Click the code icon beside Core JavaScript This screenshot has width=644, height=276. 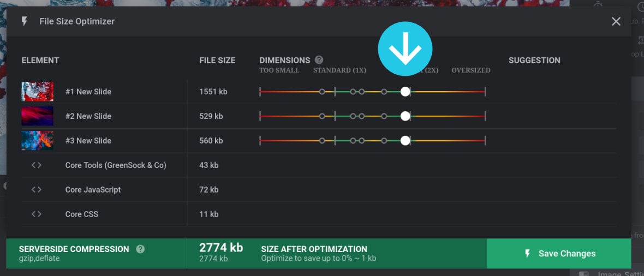click(x=37, y=190)
